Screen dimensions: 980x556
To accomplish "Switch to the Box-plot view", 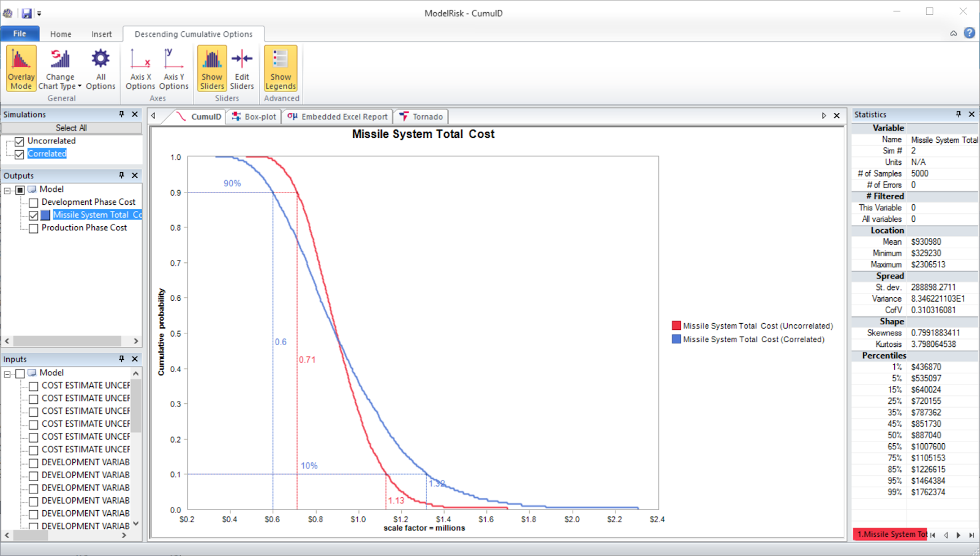I will click(253, 116).
